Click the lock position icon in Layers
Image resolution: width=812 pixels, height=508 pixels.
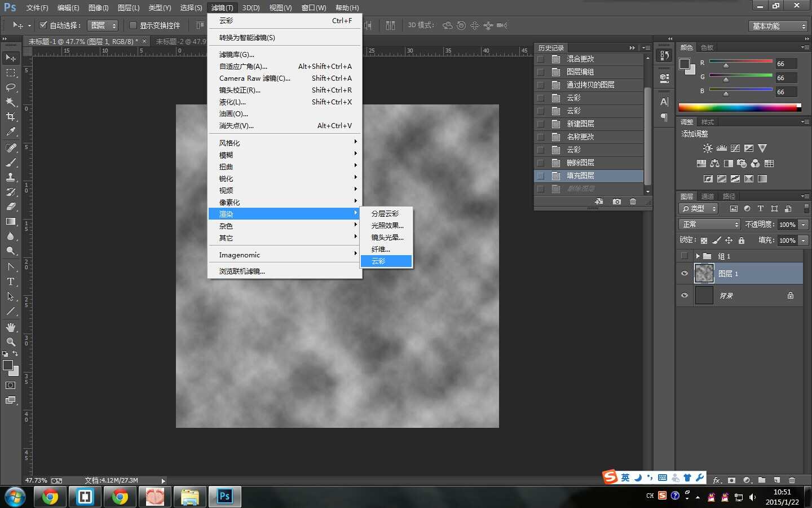tap(729, 240)
